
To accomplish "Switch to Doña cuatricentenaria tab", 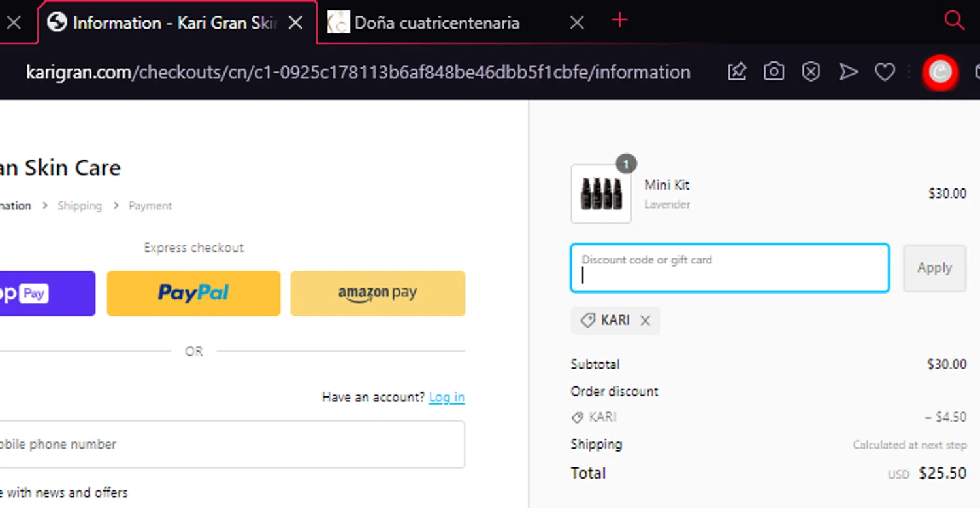I will (x=436, y=23).
